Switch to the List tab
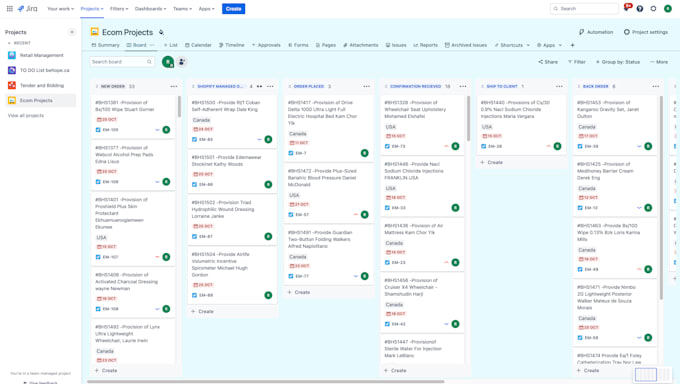 (x=170, y=45)
